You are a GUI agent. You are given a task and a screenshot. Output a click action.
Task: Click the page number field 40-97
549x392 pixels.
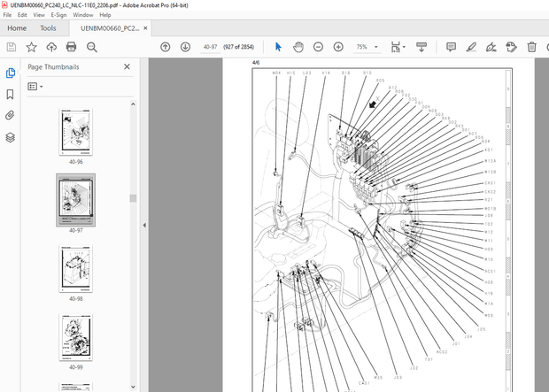[210, 47]
